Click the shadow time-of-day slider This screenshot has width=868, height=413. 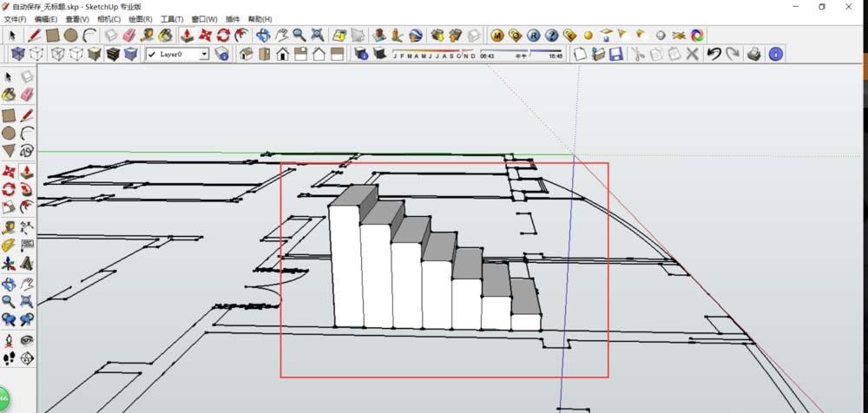click(x=522, y=53)
